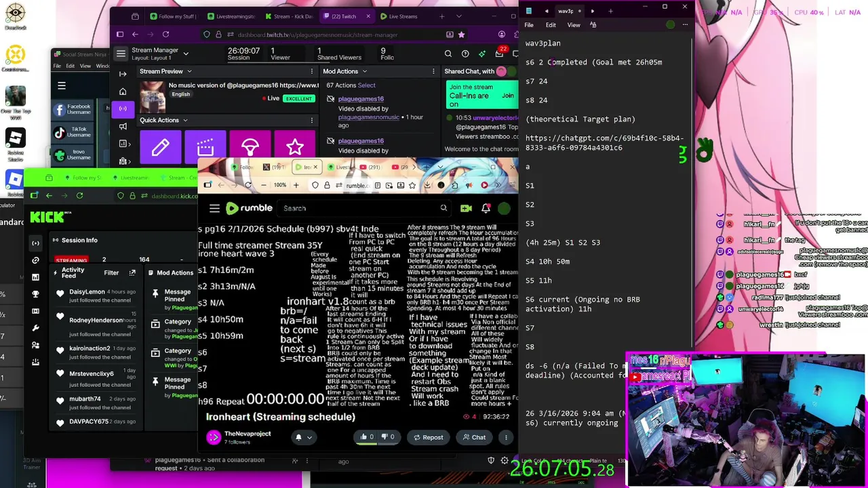Click TikTok Username button in Social Stream Ninja
868x488 pixels.
71,132
